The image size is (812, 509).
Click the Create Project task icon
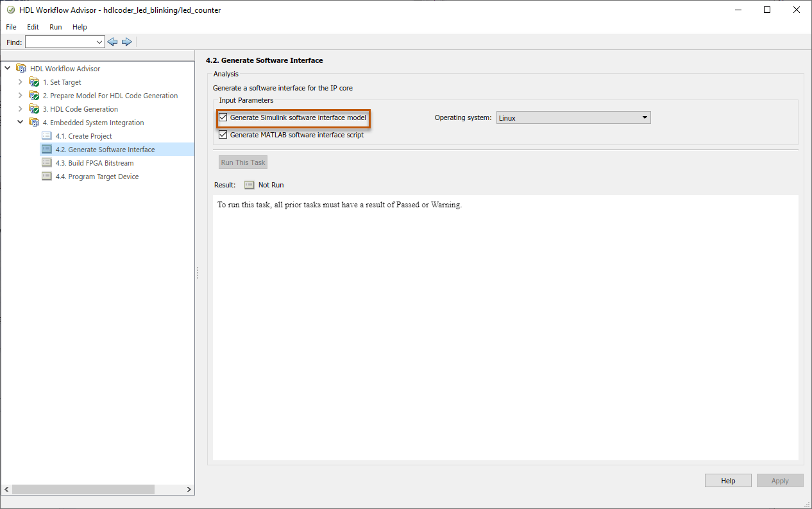point(47,136)
